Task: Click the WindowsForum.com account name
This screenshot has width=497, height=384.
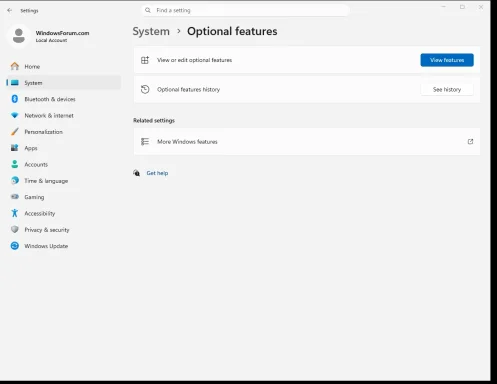Action: [62, 33]
